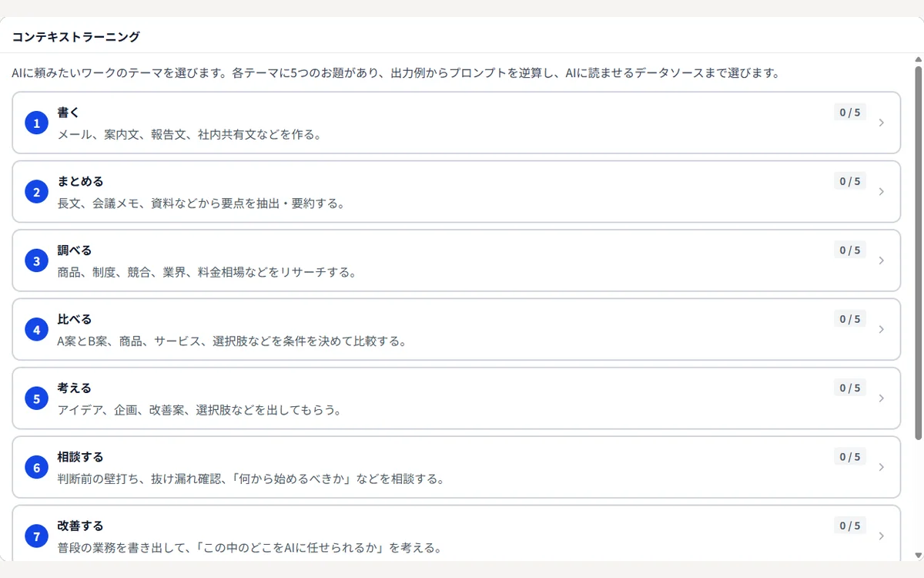Click the number 4 badge for 比べる
924x578 pixels.
36,330
